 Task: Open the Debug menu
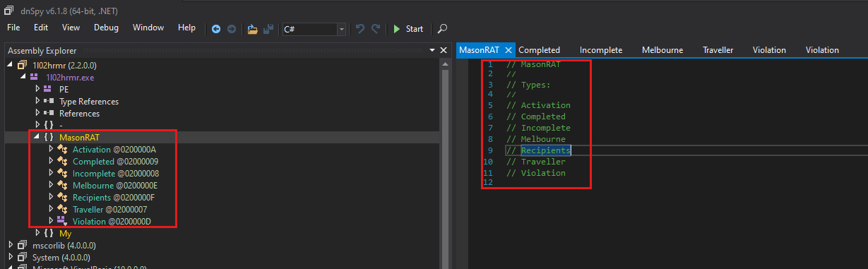(x=106, y=28)
